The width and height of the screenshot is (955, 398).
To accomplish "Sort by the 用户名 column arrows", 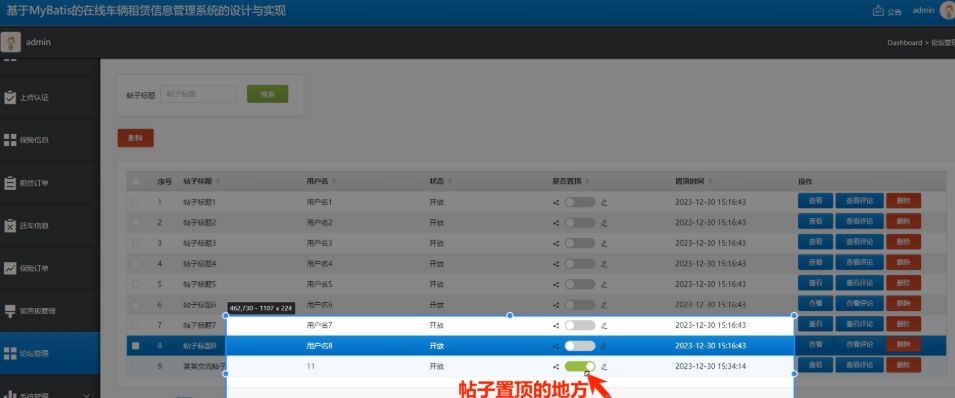I will (335, 182).
